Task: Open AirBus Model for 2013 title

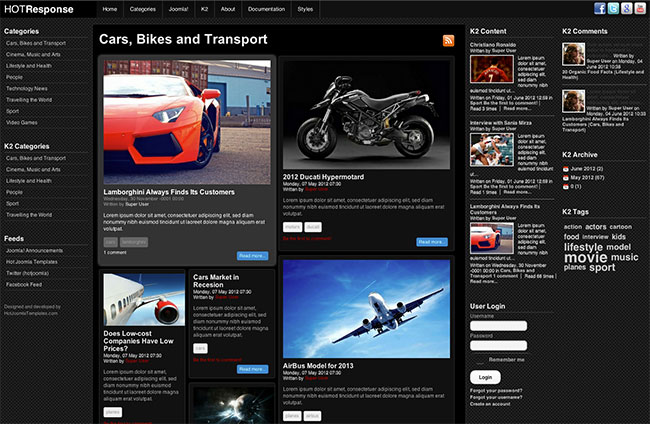Action: 318,366
